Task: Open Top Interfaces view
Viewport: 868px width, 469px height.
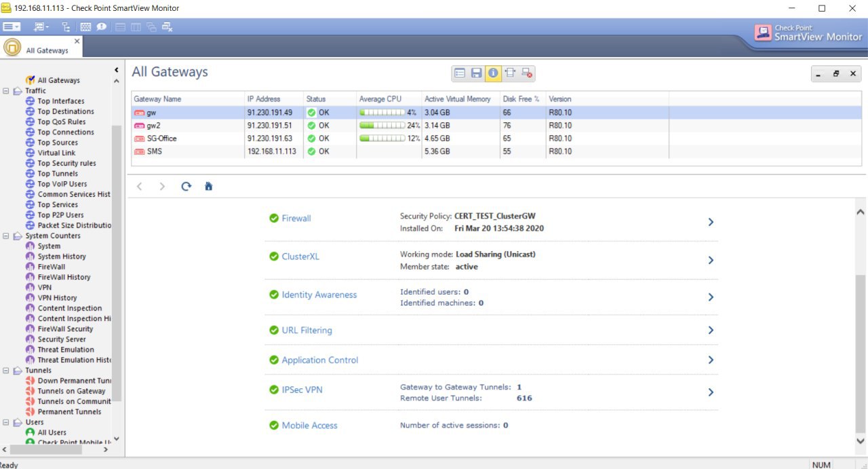Action: [x=61, y=101]
